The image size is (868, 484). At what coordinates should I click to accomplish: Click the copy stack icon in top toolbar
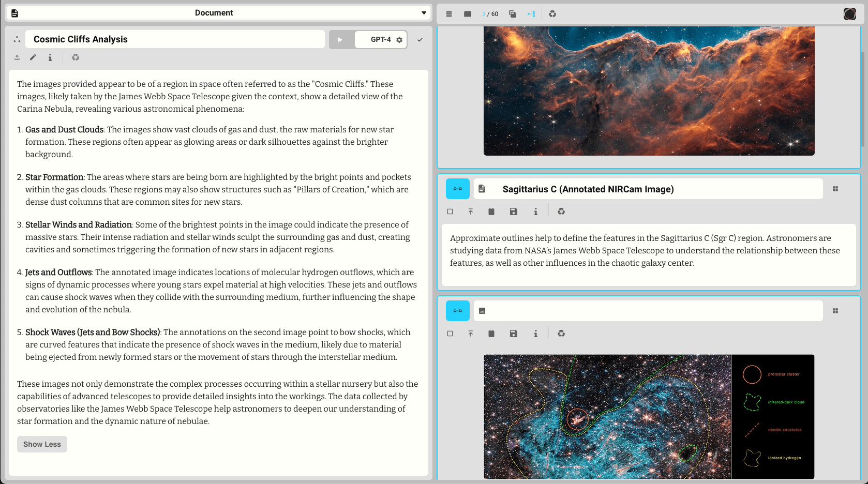click(x=513, y=14)
